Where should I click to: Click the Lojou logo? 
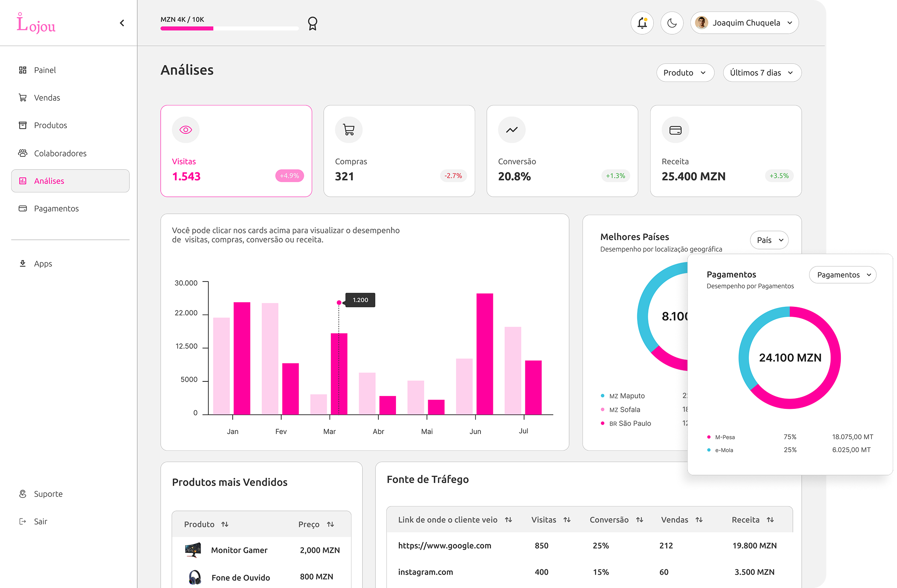click(x=36, y=23)
